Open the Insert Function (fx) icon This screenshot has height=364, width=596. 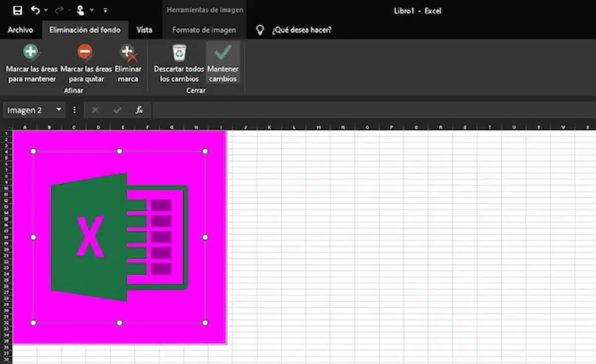tap(139, 110)
